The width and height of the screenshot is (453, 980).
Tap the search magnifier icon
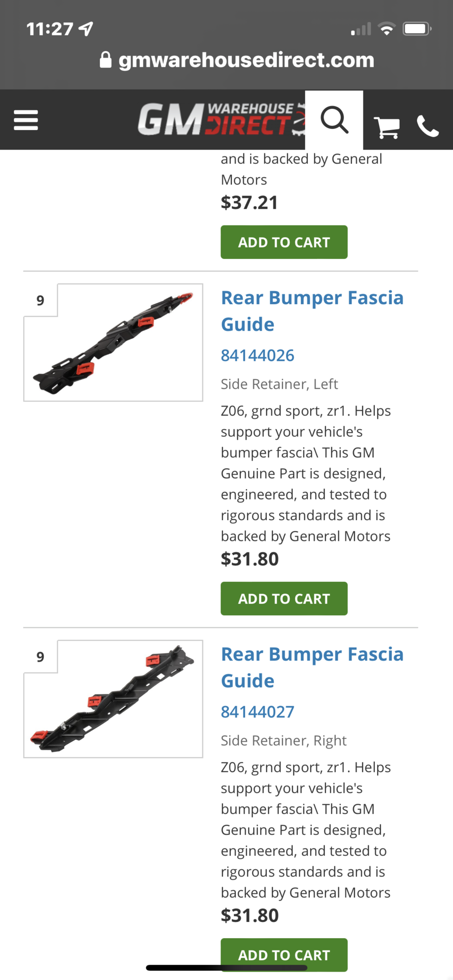(x=334, y=120)
